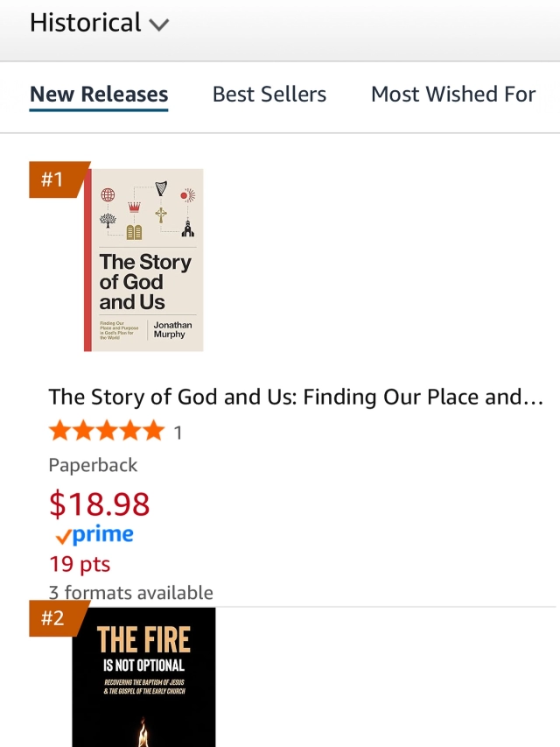This screenshot has height=747, width=560.
Task: Open The Story of God and Us cover
Action: [x=143, y=259]
